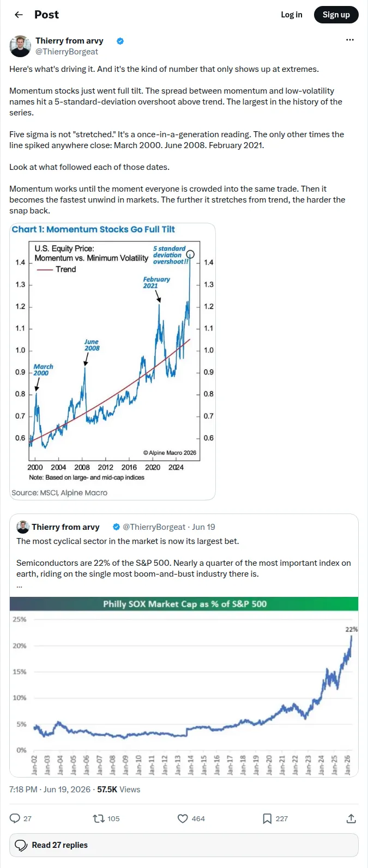
Task: Click the Sign up button
Action: [x=336, y=15]
